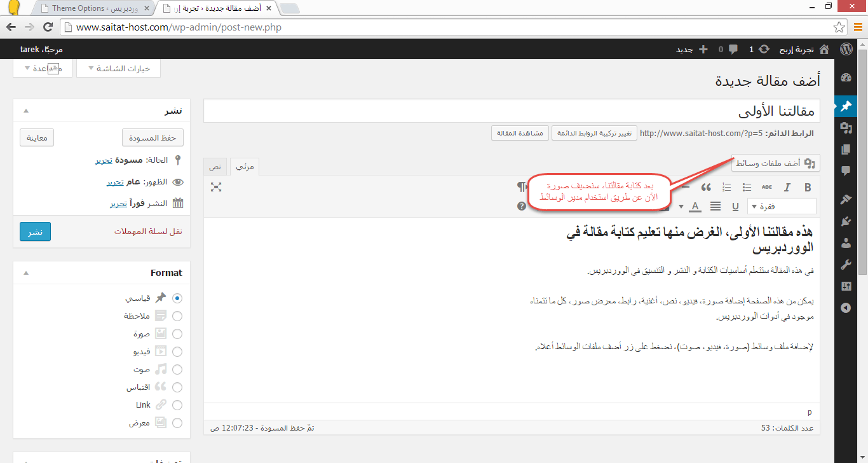Apply underline formatting

(x=736, y=206)
